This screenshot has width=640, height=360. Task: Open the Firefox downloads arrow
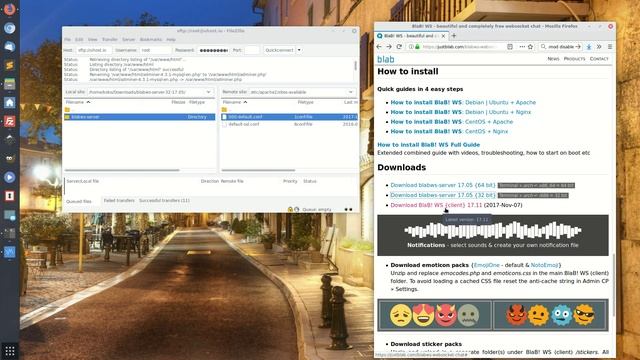coord(589,47)
